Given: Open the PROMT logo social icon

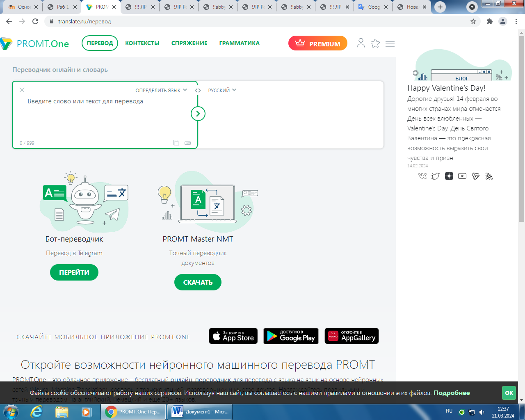Looking at the screenshot, I should (x=476, y=176).
